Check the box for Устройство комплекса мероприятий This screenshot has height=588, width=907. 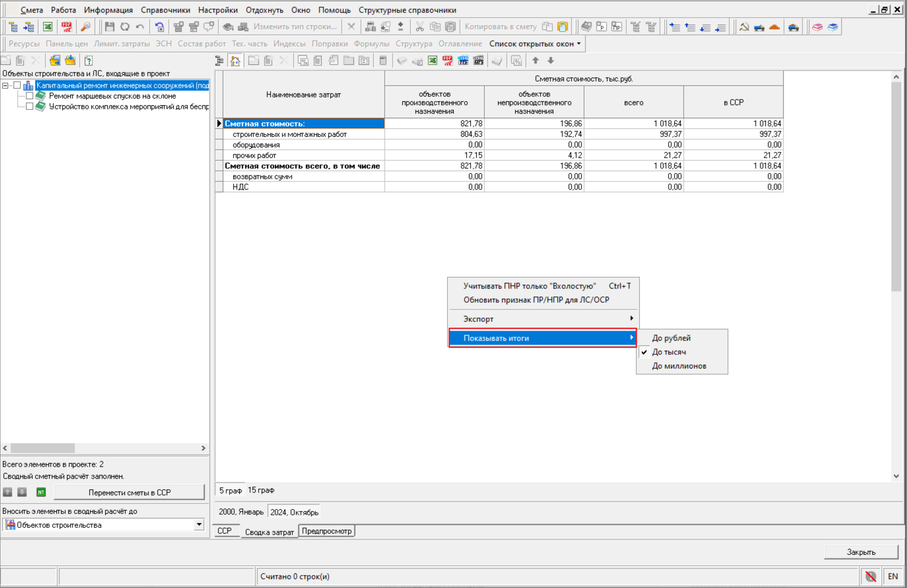[29, 107]
